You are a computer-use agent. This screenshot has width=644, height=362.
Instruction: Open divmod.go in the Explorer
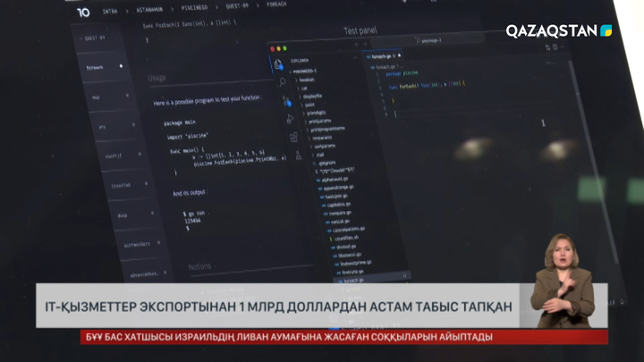click(343, 247)
